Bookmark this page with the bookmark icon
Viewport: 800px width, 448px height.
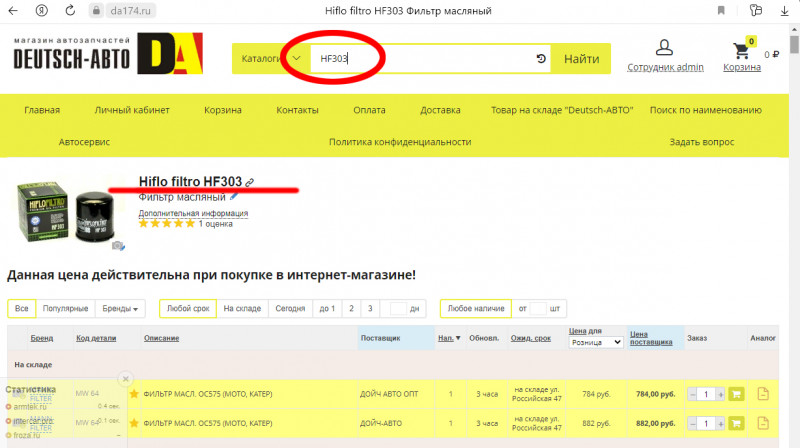(721, 10)
